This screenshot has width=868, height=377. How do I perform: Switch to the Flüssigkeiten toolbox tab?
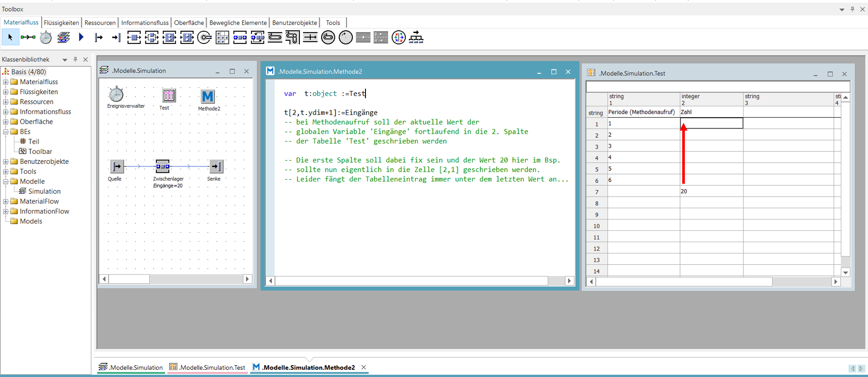62,23
